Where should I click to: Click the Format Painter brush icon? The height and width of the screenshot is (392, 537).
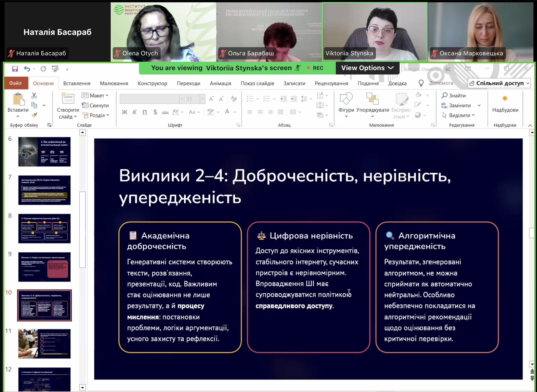[x=34, y=115]
